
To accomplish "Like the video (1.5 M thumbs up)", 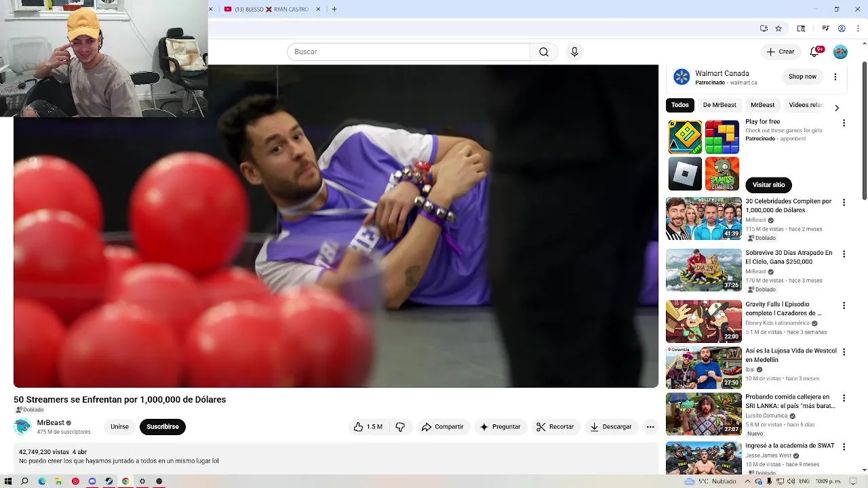I will coord(368,427).
